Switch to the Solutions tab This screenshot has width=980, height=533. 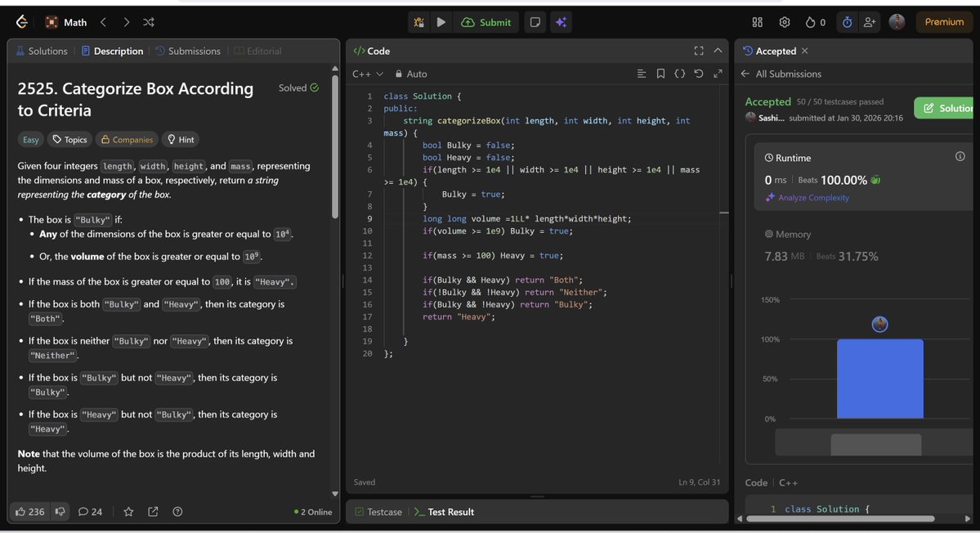click(x=41, y=52)
